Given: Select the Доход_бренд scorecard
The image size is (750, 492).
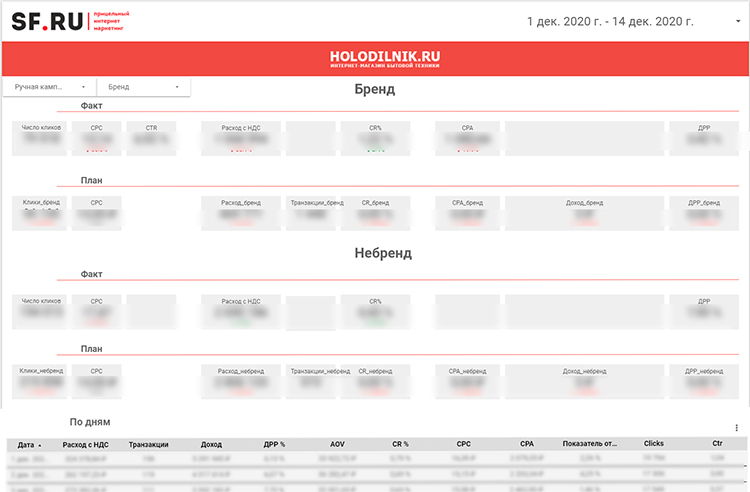Looking at the screenshot, I should 585,213.
